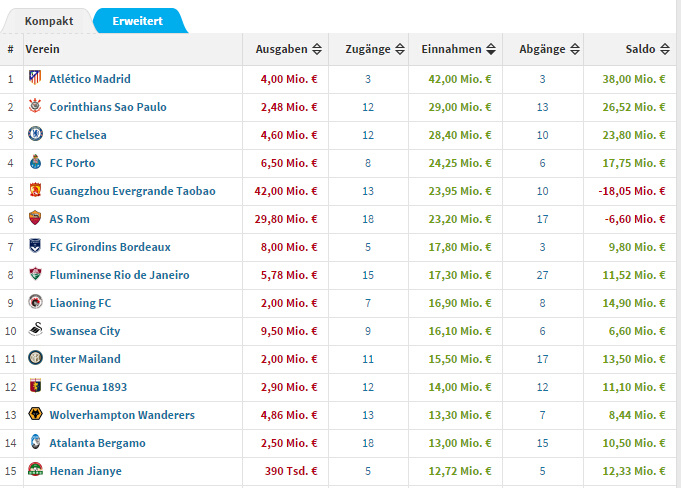
Task: Open the FC Girondins Bordeaux link
Action: click(110, 247)
